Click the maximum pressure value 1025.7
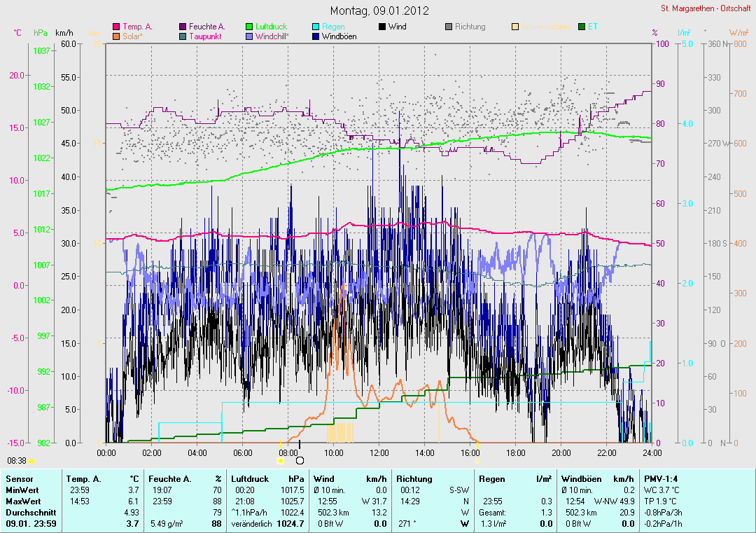This screenshot has width=756, height=533. tap(292, 501)
